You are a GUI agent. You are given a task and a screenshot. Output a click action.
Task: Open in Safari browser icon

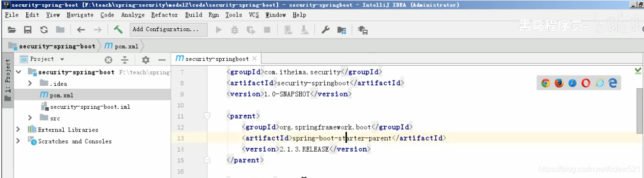point(572,83)
